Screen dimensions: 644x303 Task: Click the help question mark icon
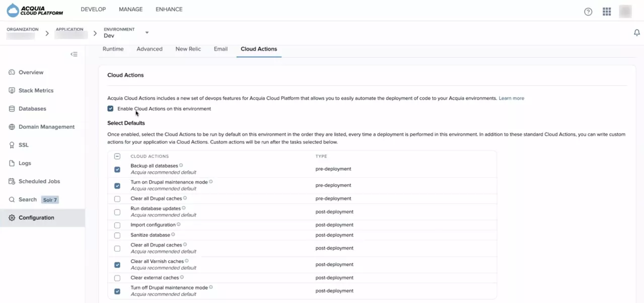coord(588,12)
